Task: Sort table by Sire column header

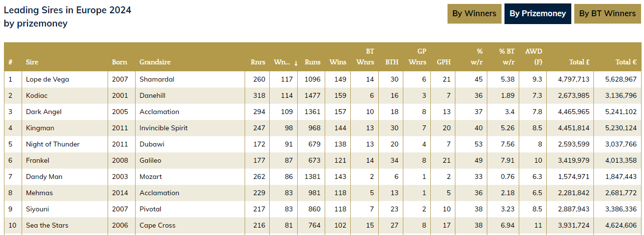Action: click(32, 62)
